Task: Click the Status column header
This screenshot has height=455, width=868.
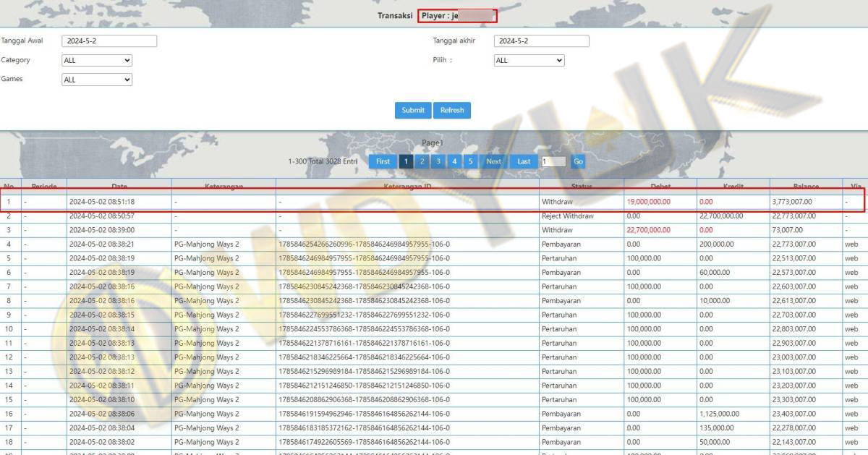Action: 582,187
